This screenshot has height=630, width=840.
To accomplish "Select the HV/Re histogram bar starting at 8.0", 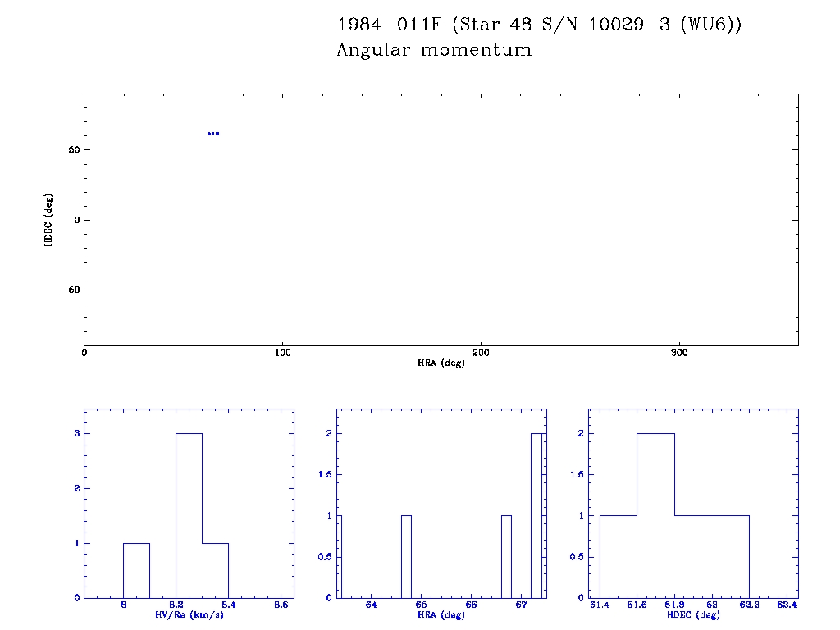I will (136, 570).
